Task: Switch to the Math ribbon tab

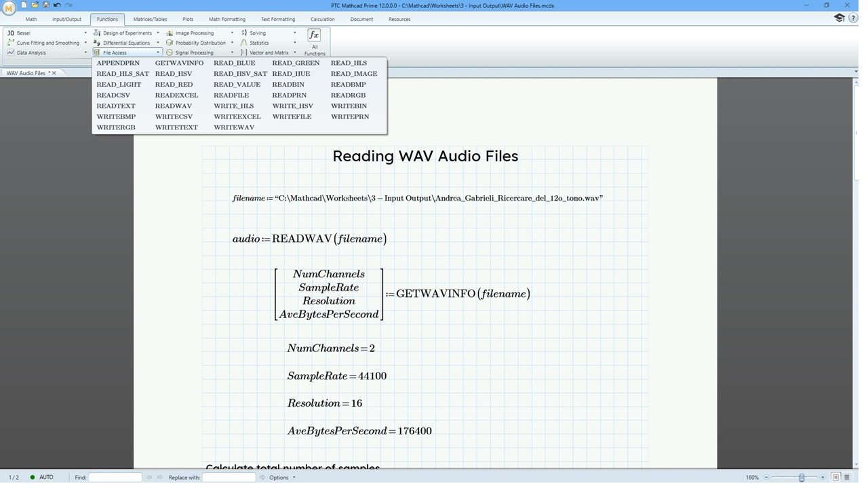Action: [x=31, y=19]
